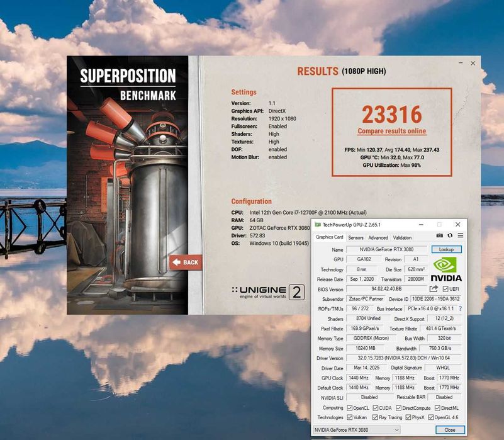Click the GPU-Z screenshot camera icon

tap(439, 236)
